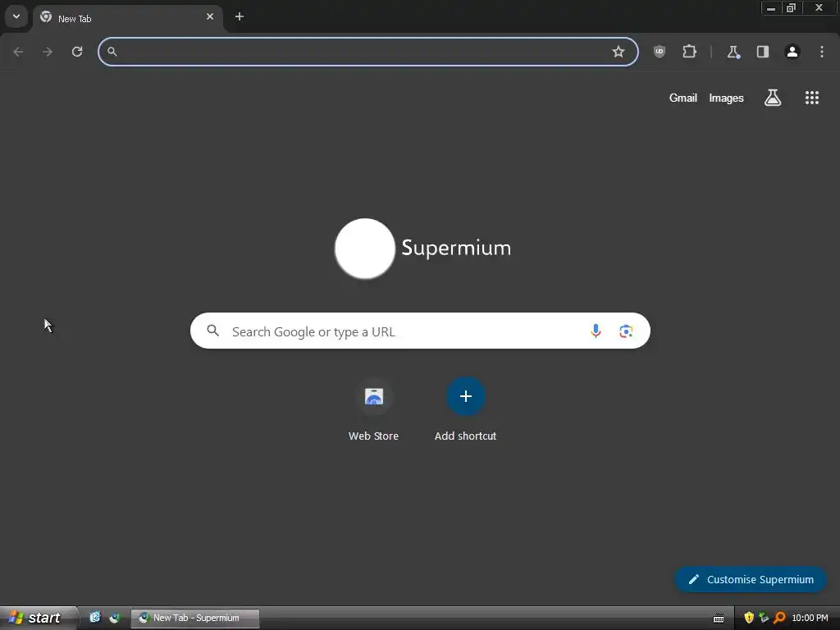
Task: Go back using the back arrow
Action: [18, 52]
